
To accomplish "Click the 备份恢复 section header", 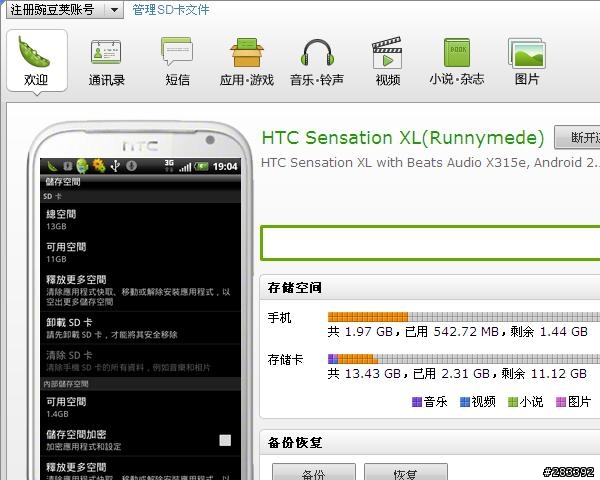I will [430, 442].
